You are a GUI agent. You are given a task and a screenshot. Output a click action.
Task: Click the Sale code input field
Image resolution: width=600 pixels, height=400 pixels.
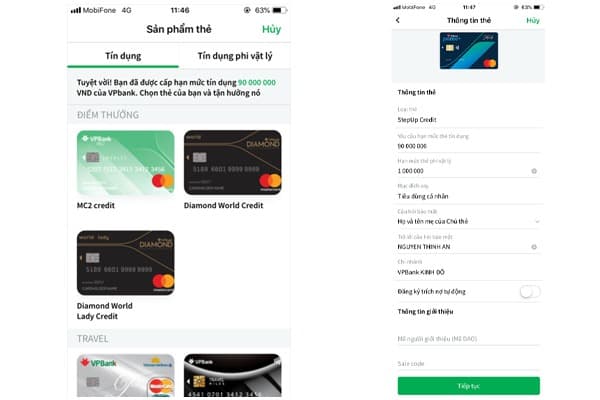pos(469,363)
